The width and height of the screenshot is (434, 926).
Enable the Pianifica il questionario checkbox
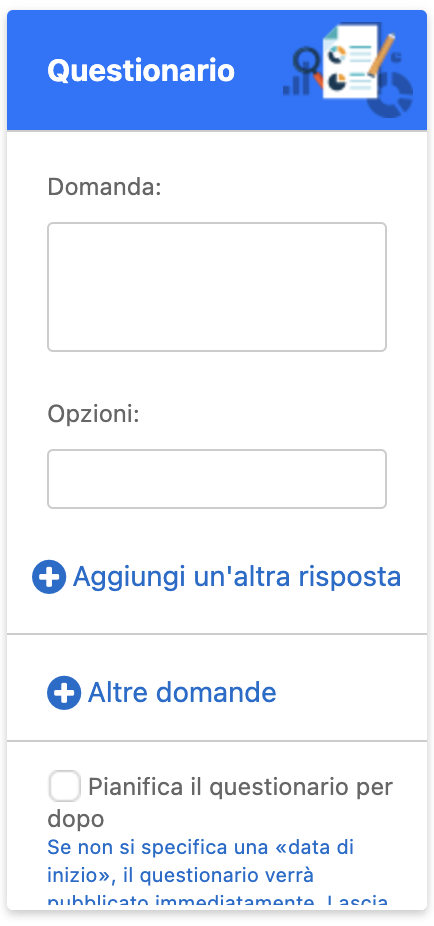(x=64, y=787)
